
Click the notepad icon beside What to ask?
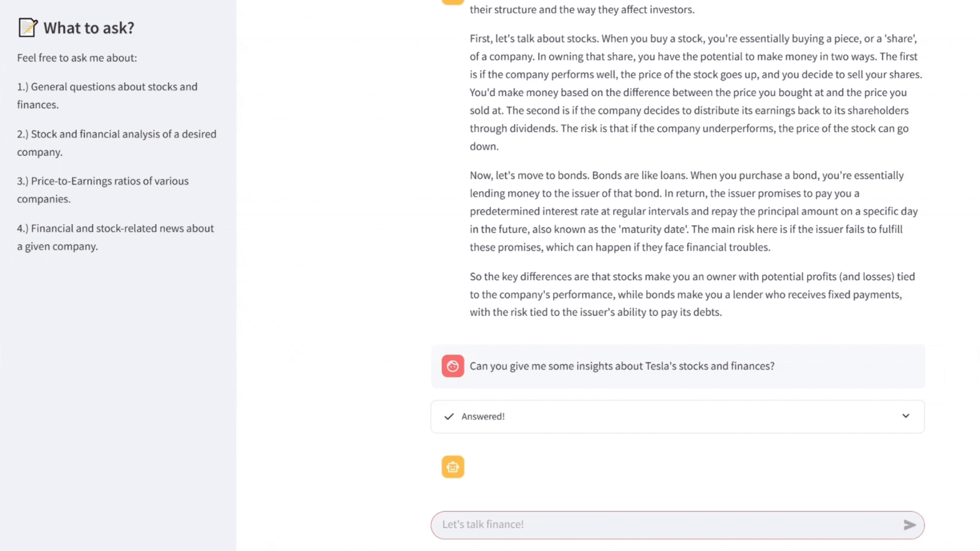pos(27,27)
